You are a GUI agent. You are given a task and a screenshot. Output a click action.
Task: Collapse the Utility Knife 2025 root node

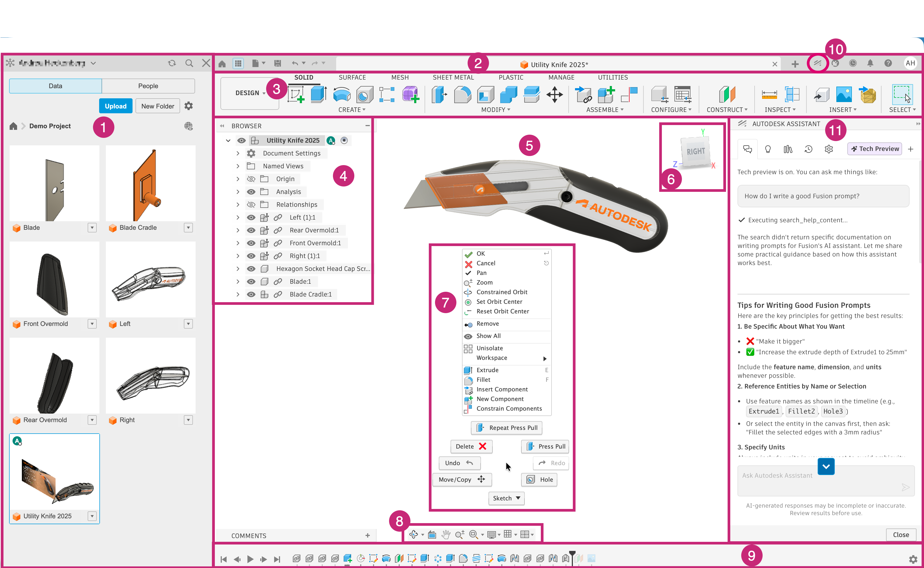click(x=228, y=141)
